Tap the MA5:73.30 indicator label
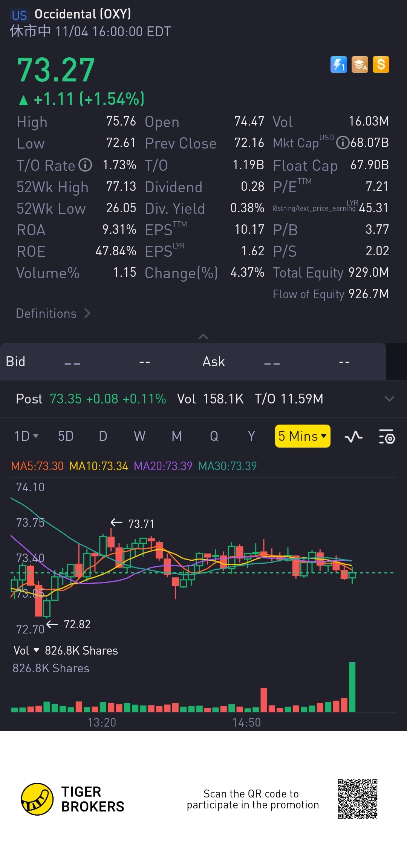Image resolution: width=407 pixels, height=868 pixels. [37, 466]
